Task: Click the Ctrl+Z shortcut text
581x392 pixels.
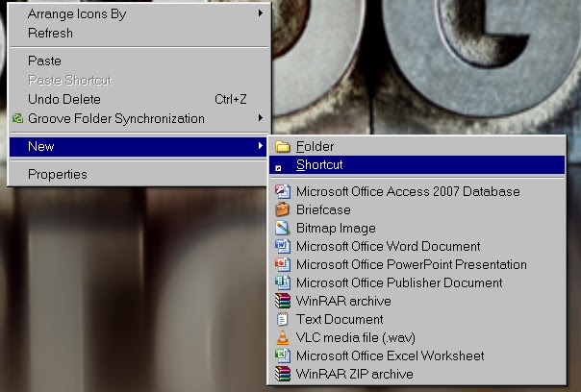Action: [231, 99]
